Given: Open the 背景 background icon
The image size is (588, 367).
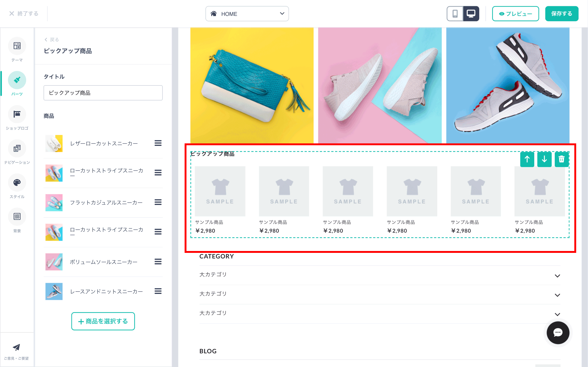Looking at the screenshot, I should [x=17, y=217].
